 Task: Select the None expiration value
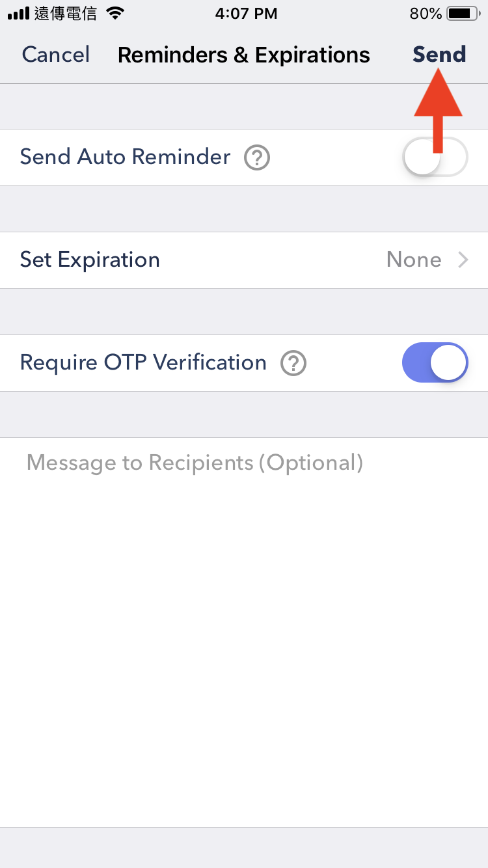tap(414, 260)
